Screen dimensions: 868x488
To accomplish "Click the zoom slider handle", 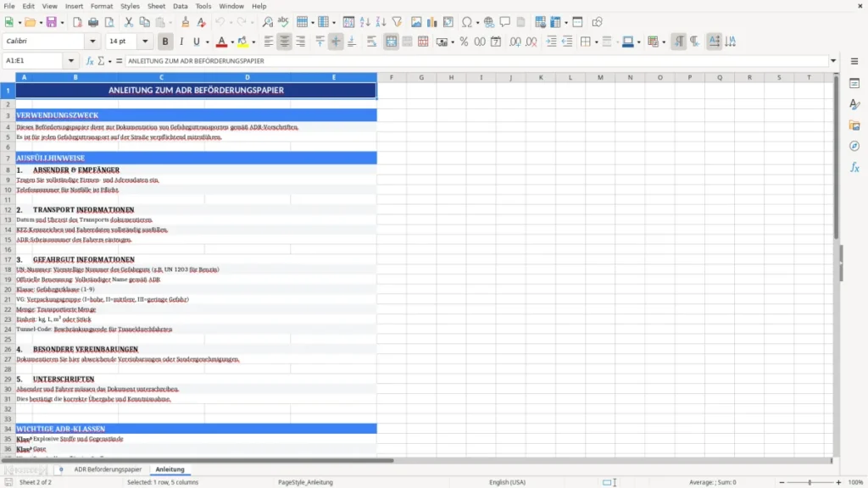I will tap(810, 482).
